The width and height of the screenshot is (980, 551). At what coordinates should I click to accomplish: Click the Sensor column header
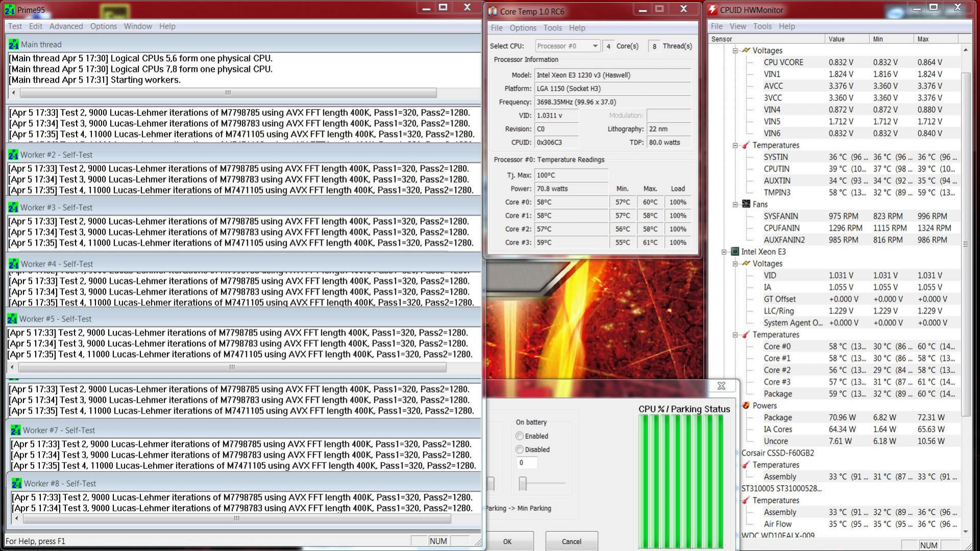pos(767,39)
